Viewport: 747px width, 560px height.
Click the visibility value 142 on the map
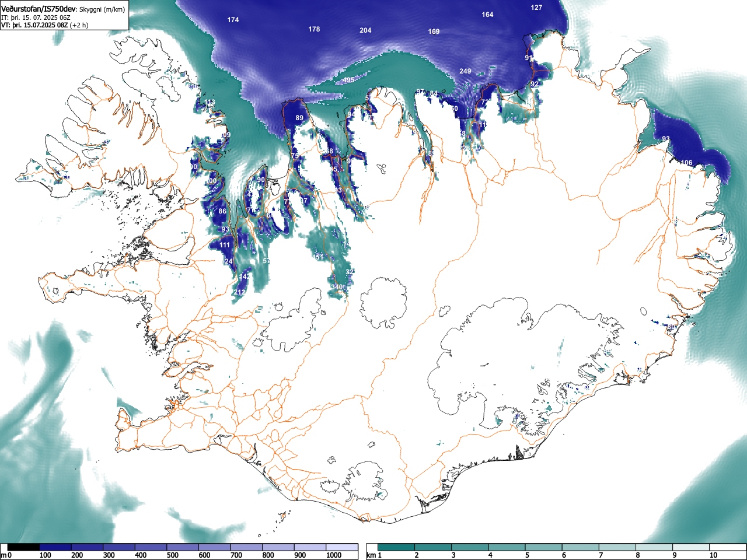point(245,276)
